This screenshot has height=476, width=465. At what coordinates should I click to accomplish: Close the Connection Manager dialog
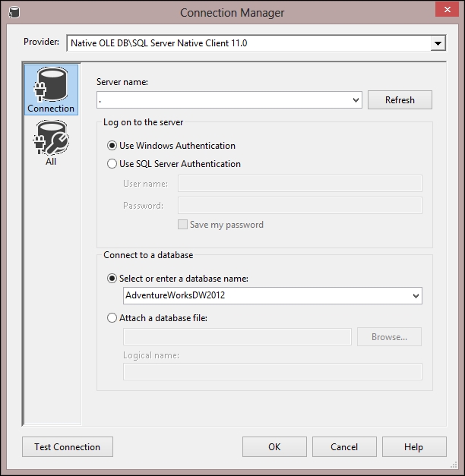click(x=447, y=10)
